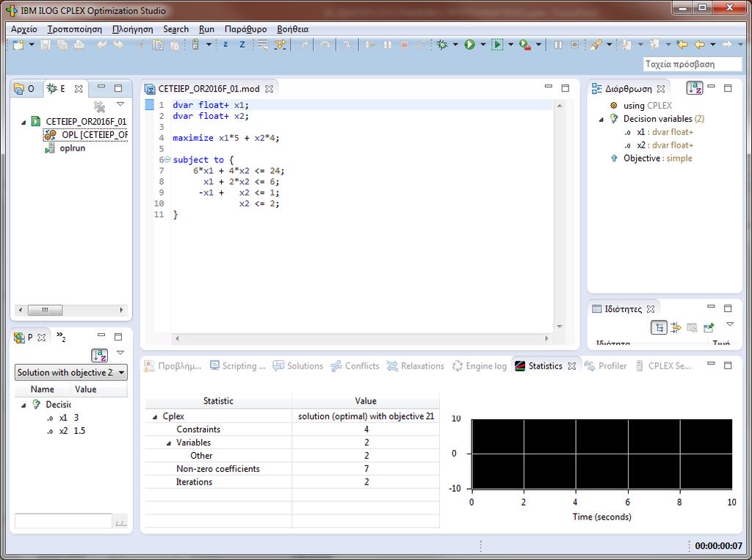Click the Save disk icon in toolbar

coord(46,45)
